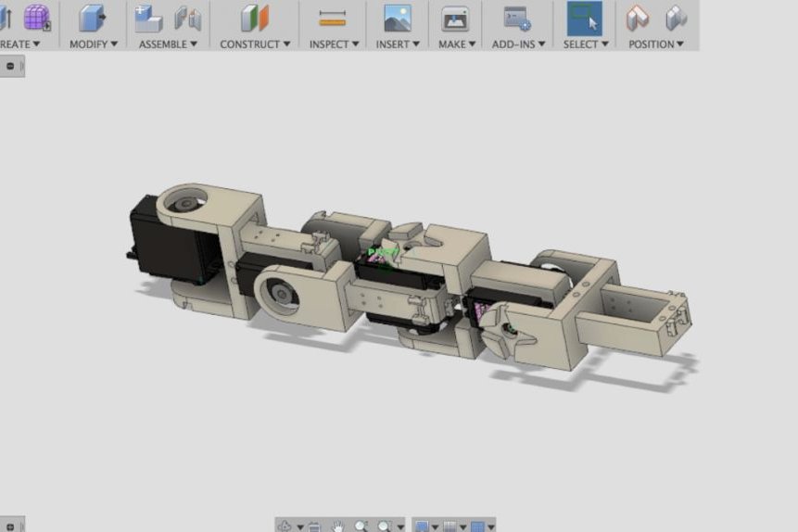The image size is (798, 532).
Task: Choose the Joint tool icon
Action: pos(188,19)
